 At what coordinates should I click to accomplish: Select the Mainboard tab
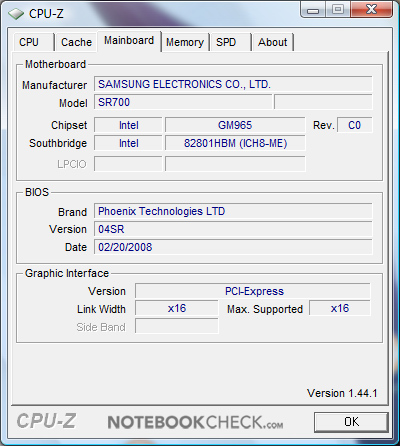coord(129,41)
